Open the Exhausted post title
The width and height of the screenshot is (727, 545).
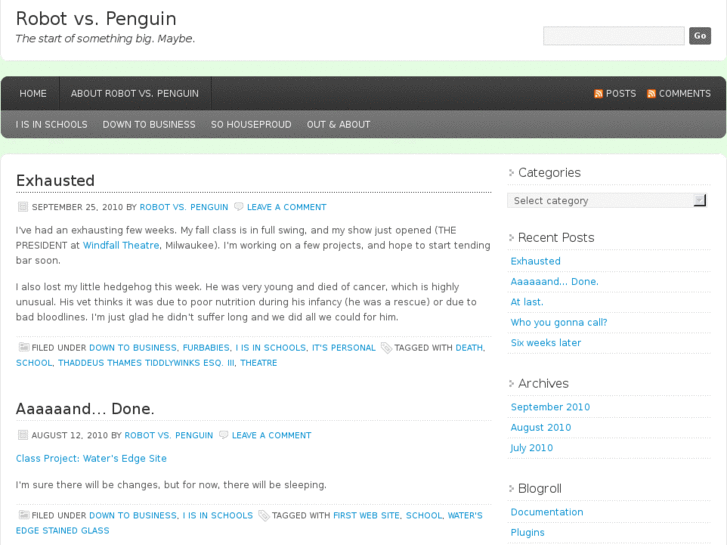[55, 180]
